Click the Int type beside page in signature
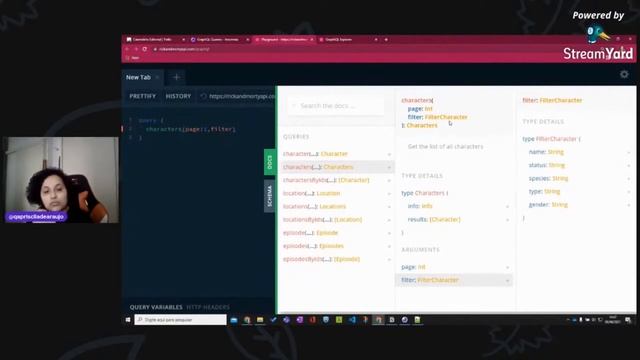640x360 pixels. coord(428,109)
